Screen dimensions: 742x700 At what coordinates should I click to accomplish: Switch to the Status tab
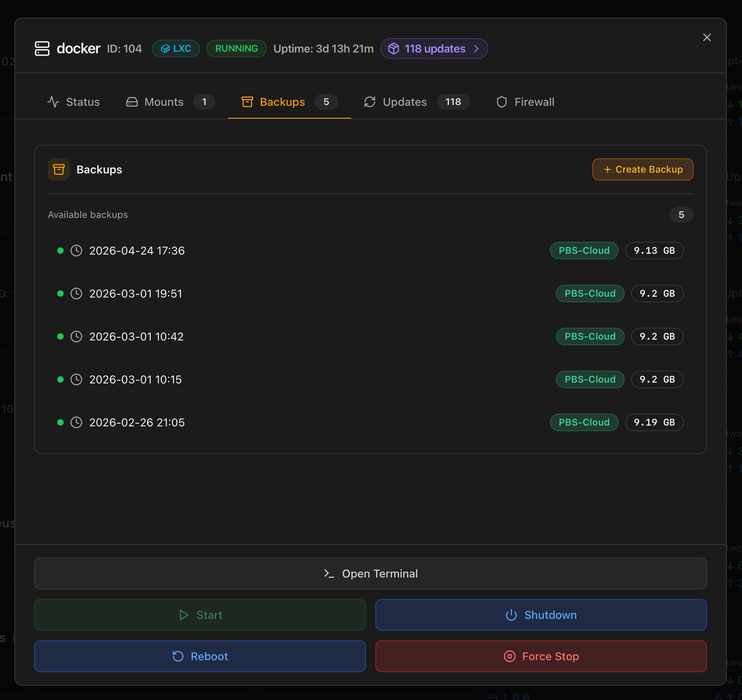click(x=74, y=102)
